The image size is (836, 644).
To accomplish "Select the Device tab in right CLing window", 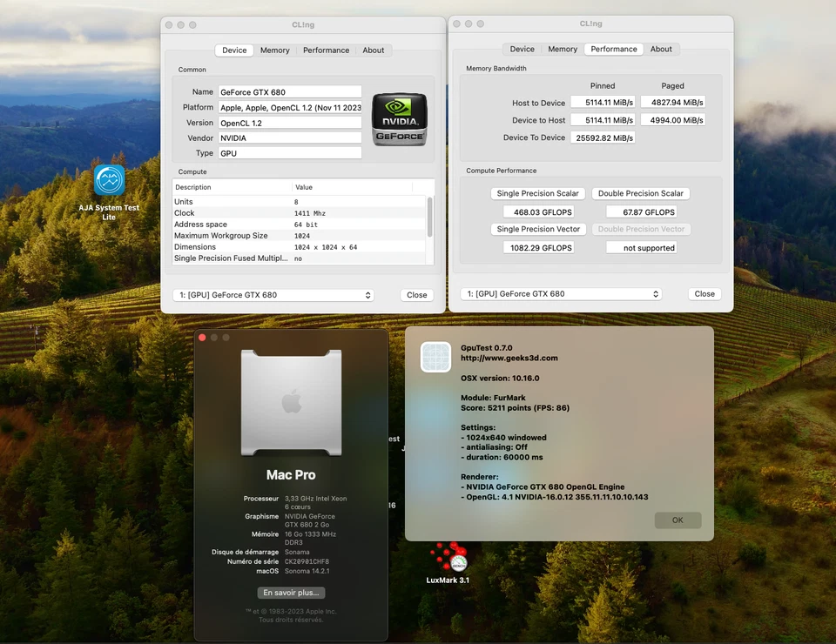I will point(522,49).
